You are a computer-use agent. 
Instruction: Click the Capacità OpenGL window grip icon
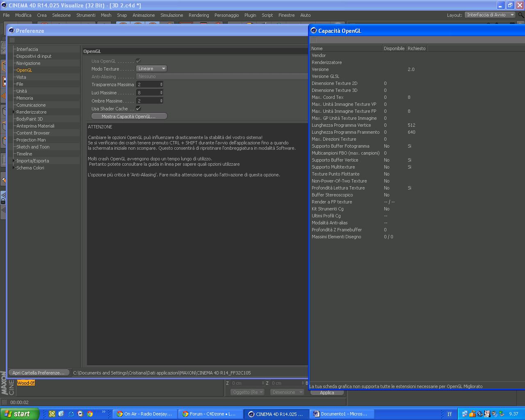314,40
